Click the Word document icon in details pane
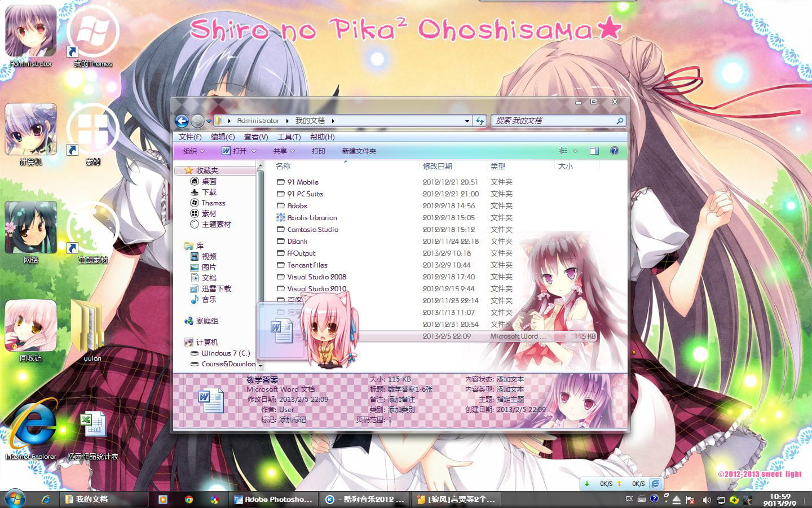812x508 pixels. (x=211, y=398)
